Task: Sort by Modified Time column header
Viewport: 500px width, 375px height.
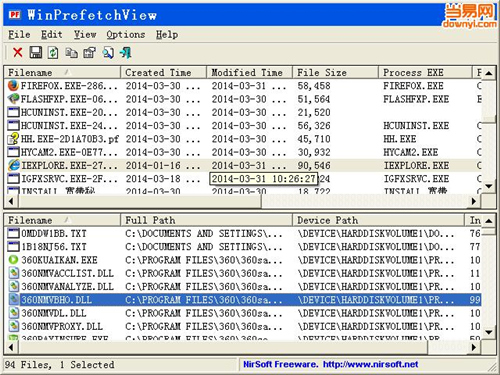Action: (249, 72)
